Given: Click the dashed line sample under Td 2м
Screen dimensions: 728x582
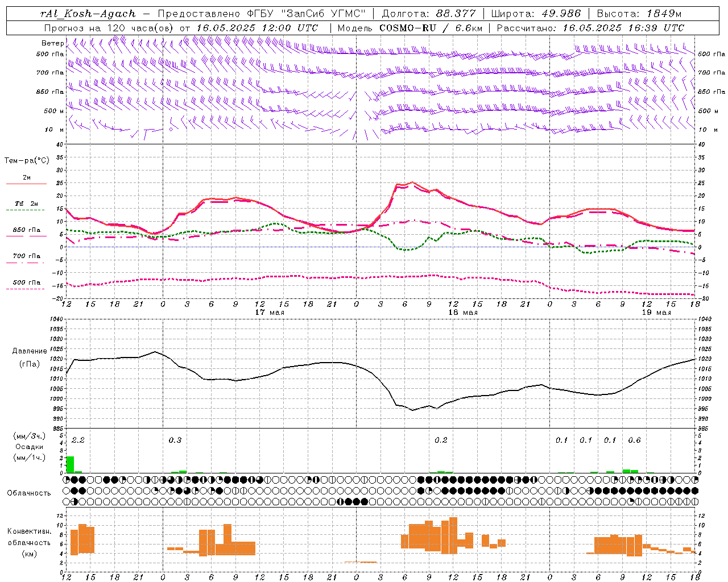Looking at the screenshot, I should pos(26,210).
